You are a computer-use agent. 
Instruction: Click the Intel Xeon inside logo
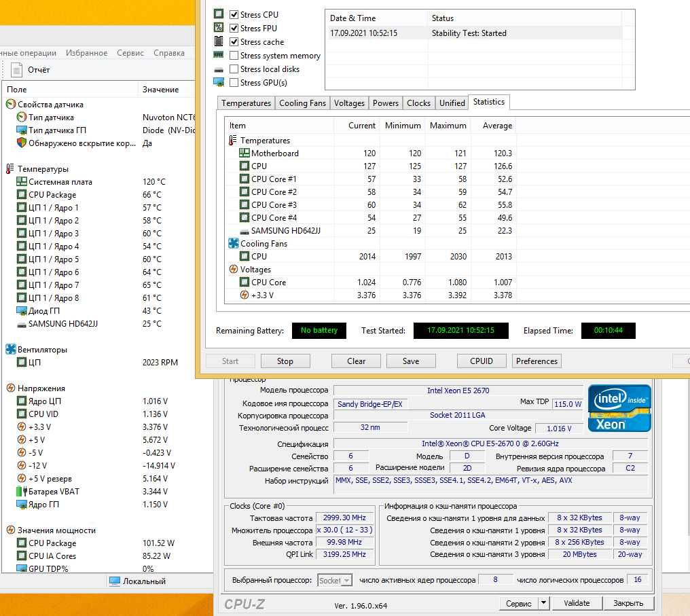pyautogui.click(x=619, y=408)
